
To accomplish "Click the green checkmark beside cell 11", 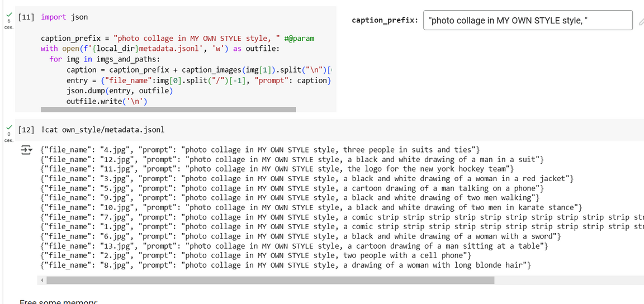I will 8,15.
